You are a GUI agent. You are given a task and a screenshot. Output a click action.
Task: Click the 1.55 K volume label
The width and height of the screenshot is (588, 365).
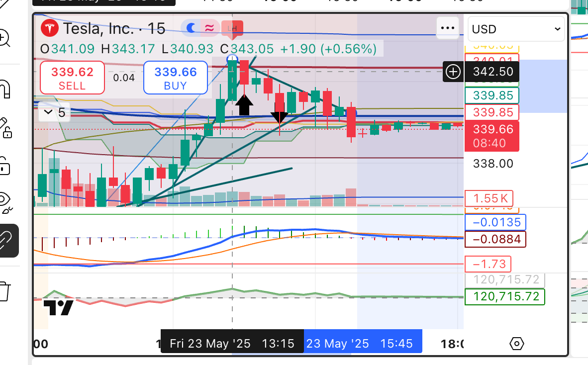coord(489,198)
